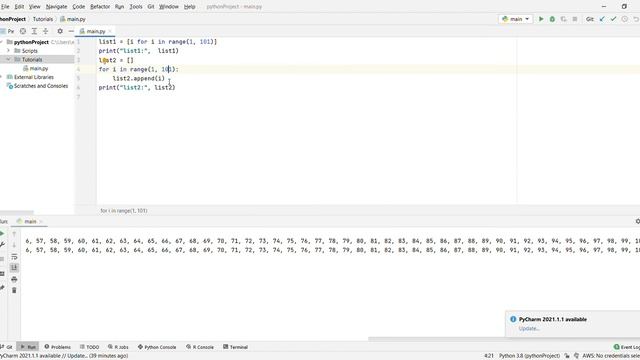Print the Run console output
640x360 pixels.
pos(14,279)
